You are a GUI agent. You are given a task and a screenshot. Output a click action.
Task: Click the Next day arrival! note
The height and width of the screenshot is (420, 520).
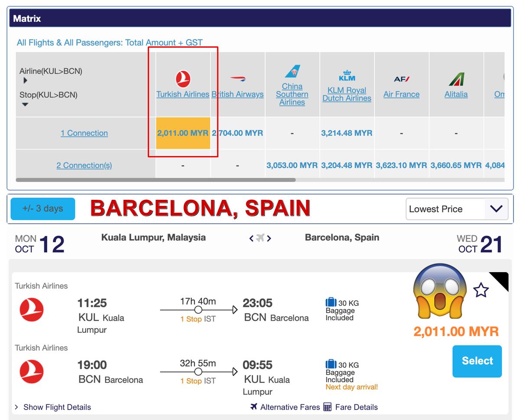[x=351, y=387]
